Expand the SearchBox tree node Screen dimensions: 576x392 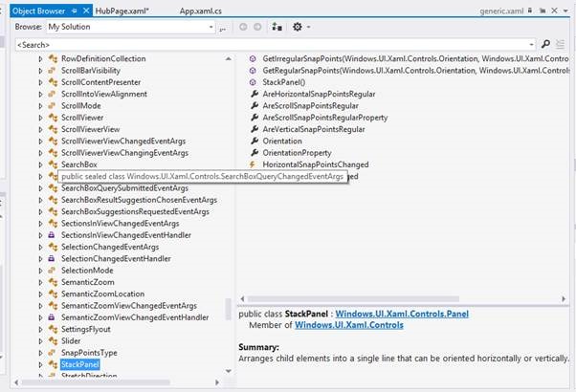tap(40, 164)
